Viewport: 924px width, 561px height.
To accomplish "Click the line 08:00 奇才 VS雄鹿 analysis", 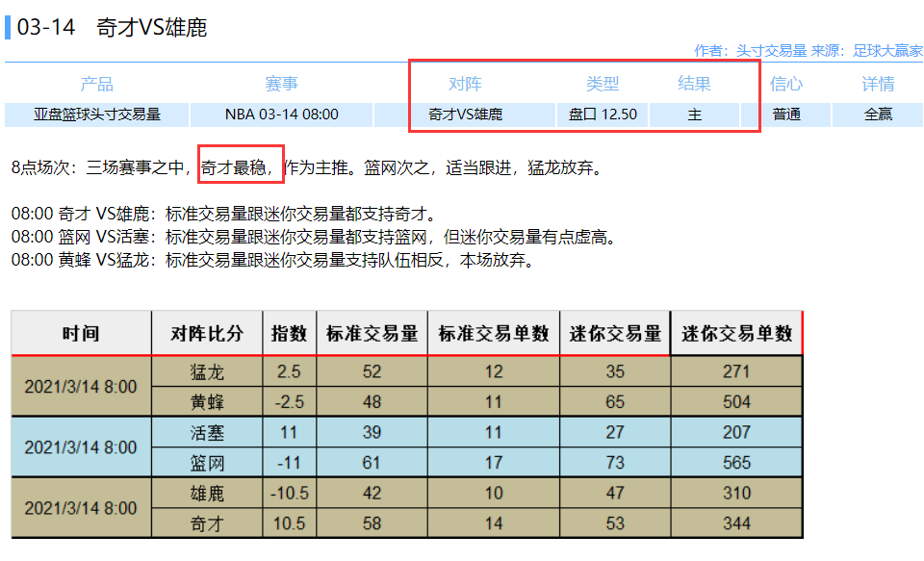I will 223,214.
